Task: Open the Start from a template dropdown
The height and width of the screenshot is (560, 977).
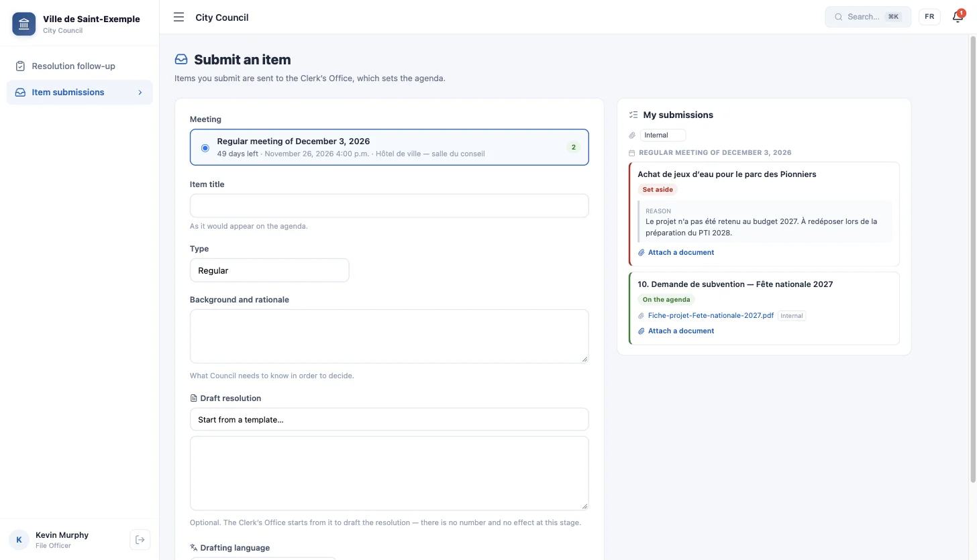Action: (389, 419)
